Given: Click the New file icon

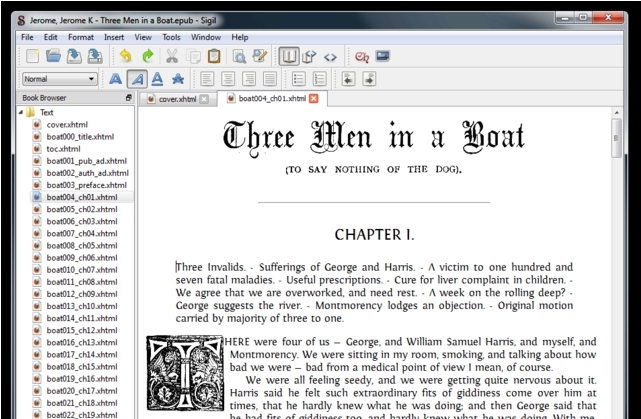Looking at the screenshot, I should (x=31, y=56).
